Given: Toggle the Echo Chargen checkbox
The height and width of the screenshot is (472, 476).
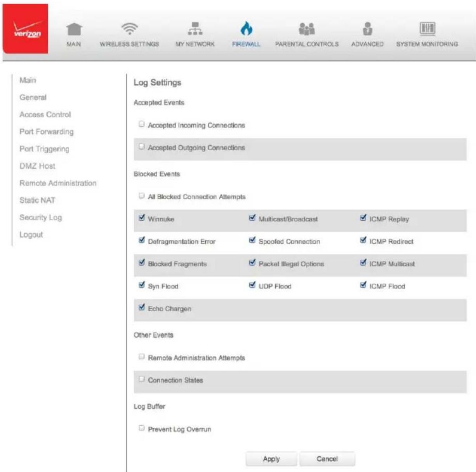Looking at the screenshot, I should tap(141, 308).
